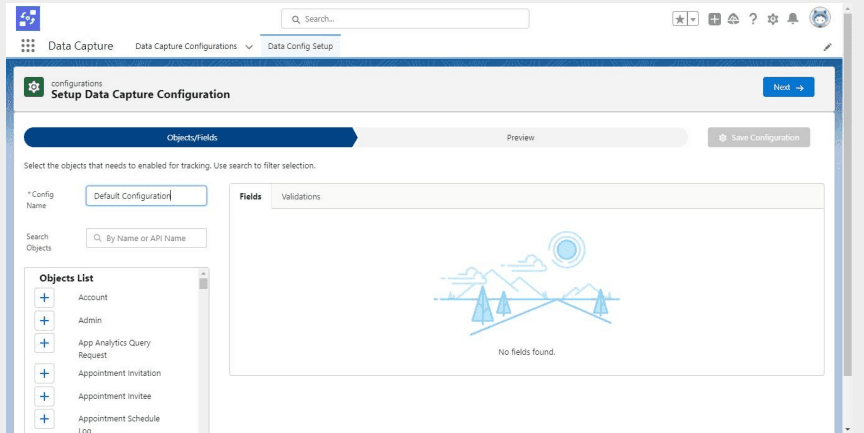
Task: Click the Appointment Invitation text
Action: pos(120,374)
